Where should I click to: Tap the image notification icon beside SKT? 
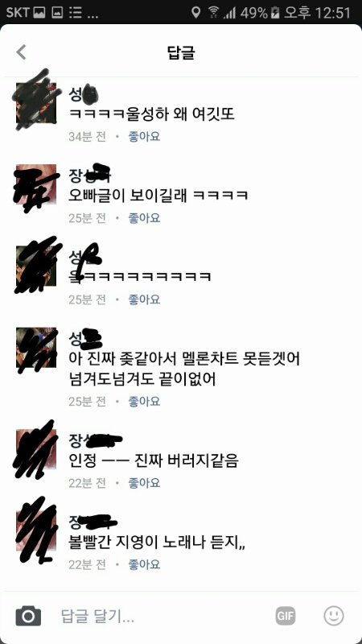click(39, 12)
